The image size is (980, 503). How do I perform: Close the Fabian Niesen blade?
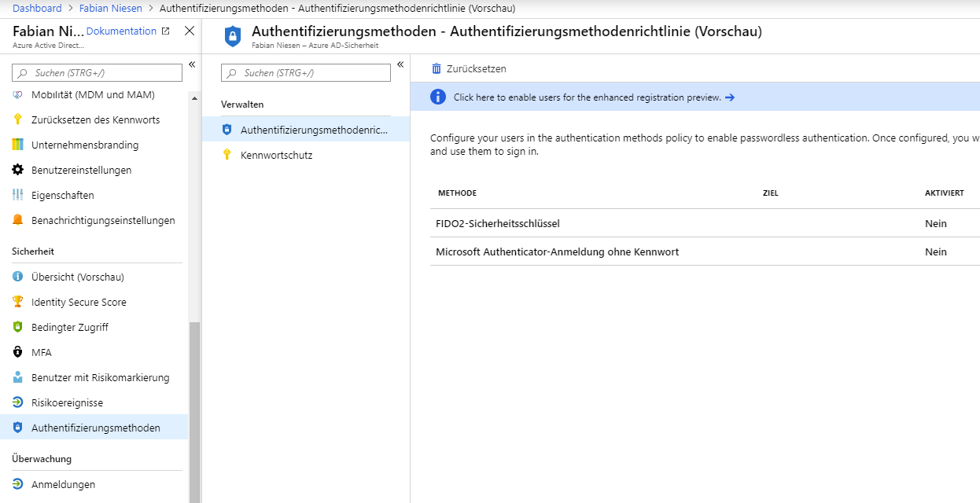tap(189, 31)
